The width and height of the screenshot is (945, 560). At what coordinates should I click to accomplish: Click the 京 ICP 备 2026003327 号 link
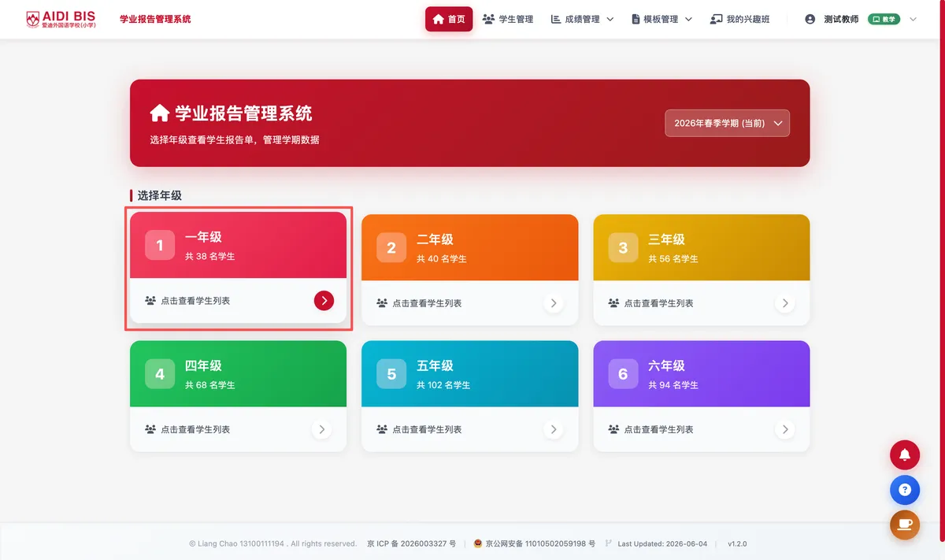pyautogui.click(x=412, y=543)
